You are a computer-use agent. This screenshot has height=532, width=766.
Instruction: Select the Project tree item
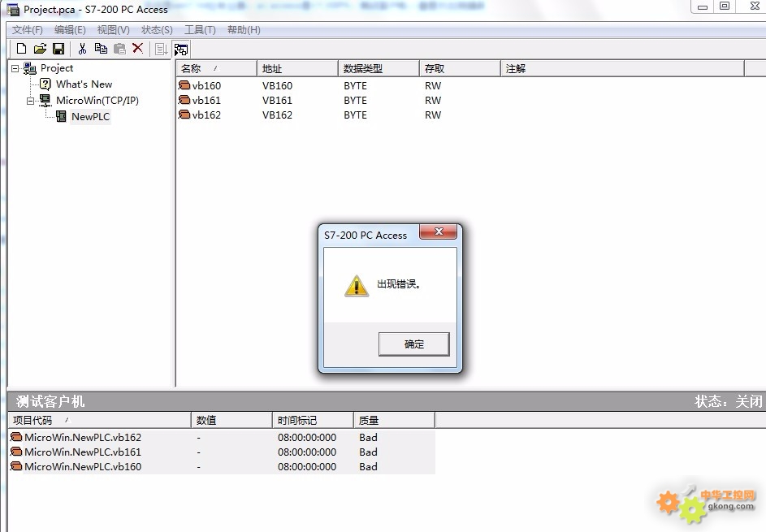click(x=57, y=68)
